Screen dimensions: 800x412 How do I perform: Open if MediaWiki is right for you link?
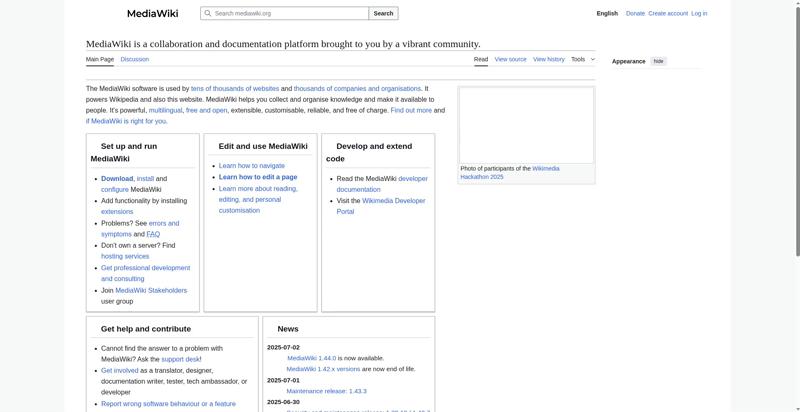coord(127,121)
